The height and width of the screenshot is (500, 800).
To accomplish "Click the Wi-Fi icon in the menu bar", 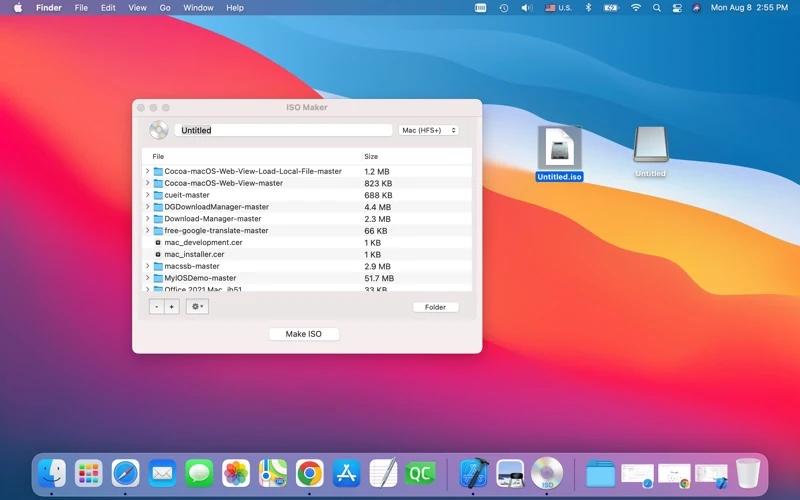I will pos(636,8).
